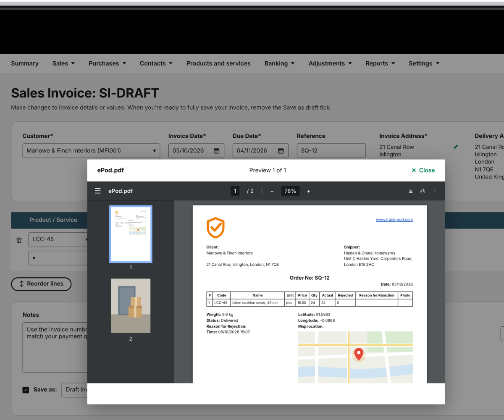Open the Adjustments menu
504x420 pixels.
click(330, 63)
